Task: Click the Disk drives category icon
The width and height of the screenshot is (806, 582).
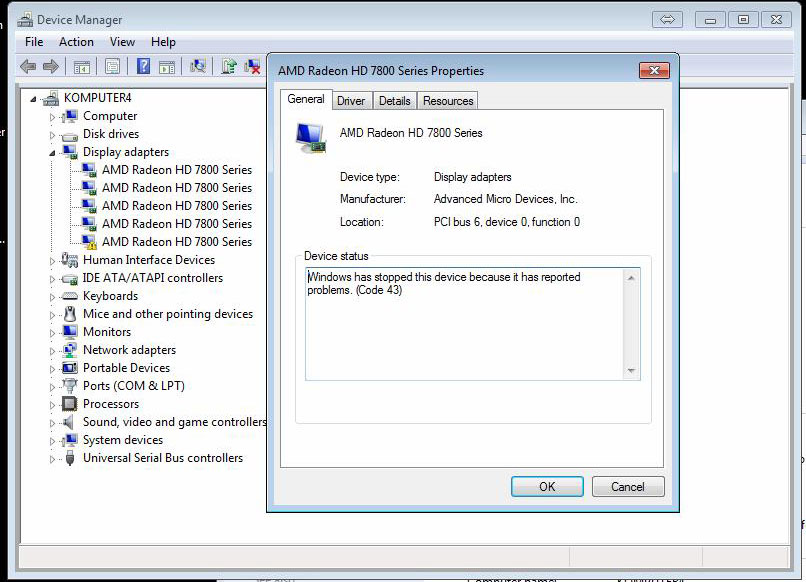Action: click(x=69, y=135)
